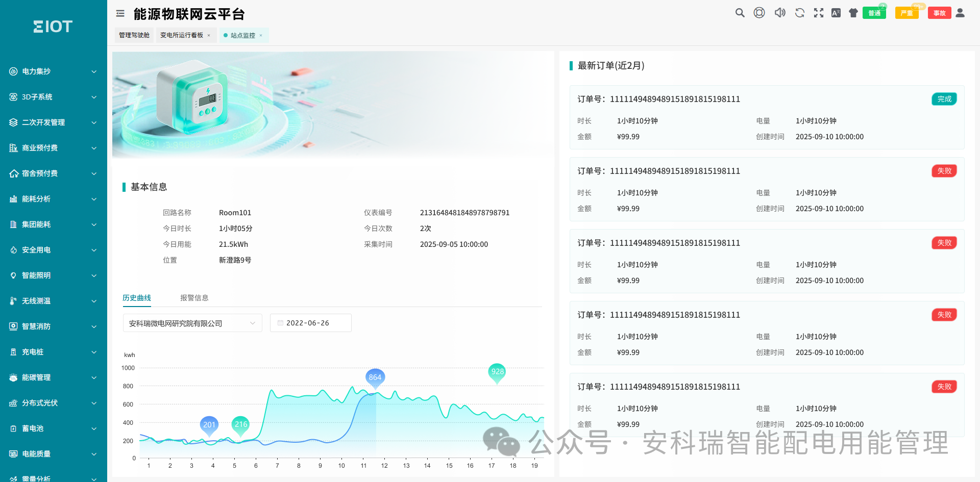
Task: Click the 3D子系统 sidebar icon
Action: tap(13, 97)
